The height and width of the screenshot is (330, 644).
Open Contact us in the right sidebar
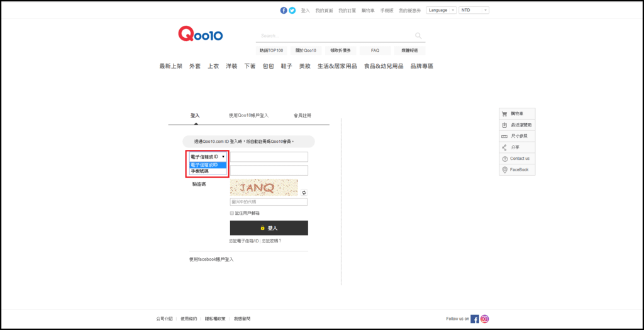click(x=517, y=159)
